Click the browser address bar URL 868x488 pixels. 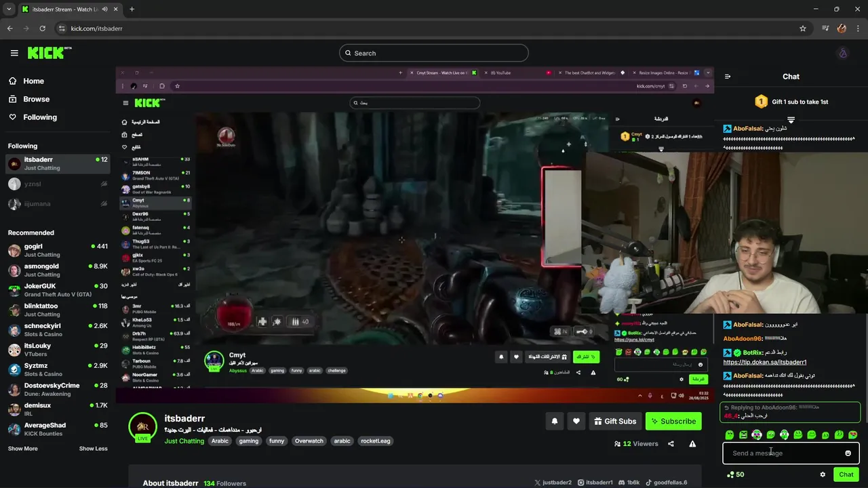coord(97,28)
